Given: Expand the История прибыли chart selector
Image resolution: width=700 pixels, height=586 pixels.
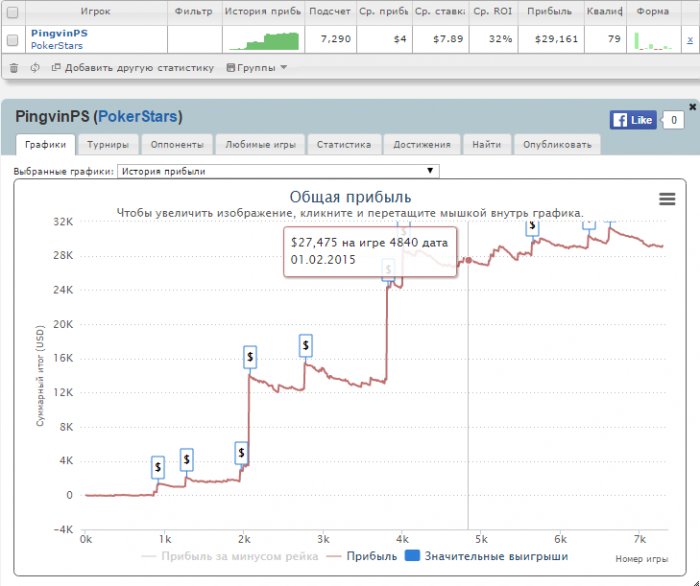Looking at the screenshot, I should point(278,171).
